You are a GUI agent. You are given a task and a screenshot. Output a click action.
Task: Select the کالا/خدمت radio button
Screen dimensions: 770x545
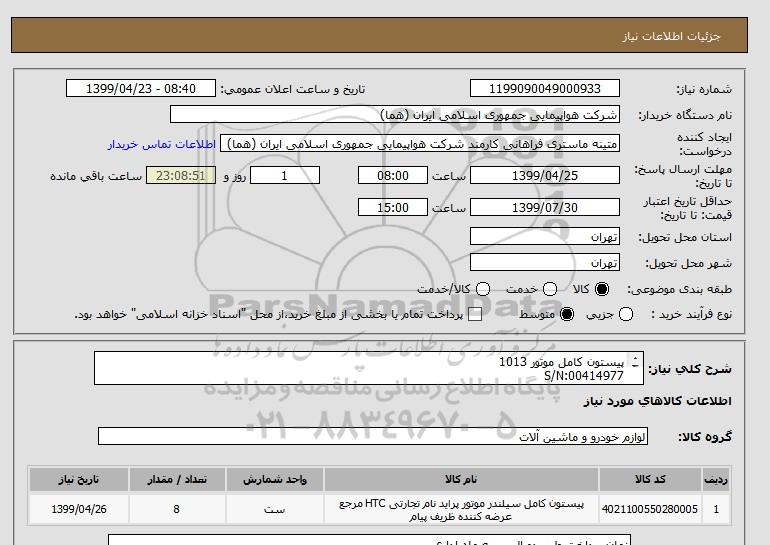(x=483, y=289)
